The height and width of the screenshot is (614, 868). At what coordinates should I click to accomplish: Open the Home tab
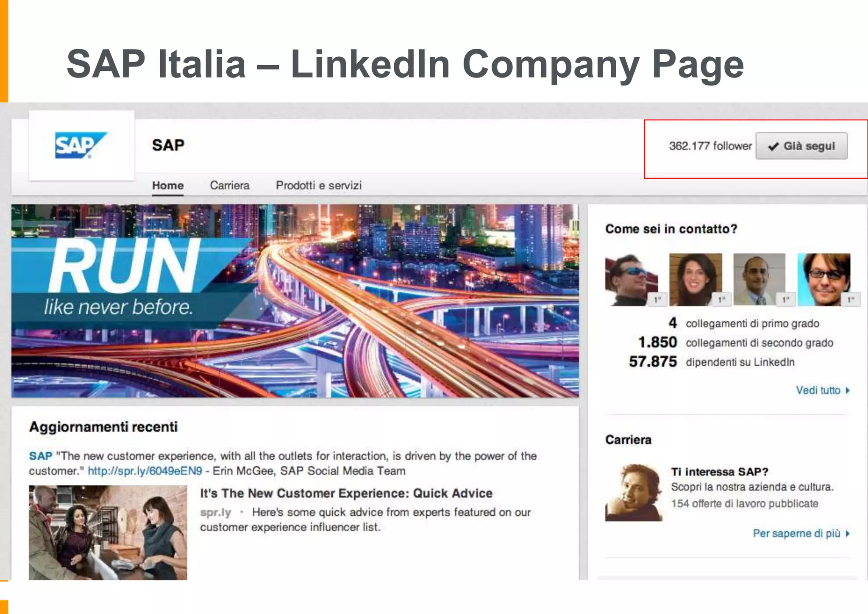click(x=168, y=186)
